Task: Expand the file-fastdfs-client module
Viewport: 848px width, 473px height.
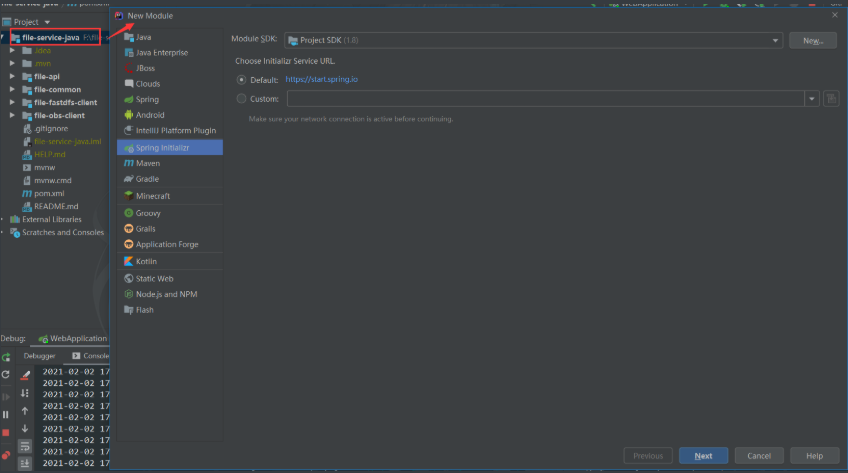Action: [x=12, y=103]
